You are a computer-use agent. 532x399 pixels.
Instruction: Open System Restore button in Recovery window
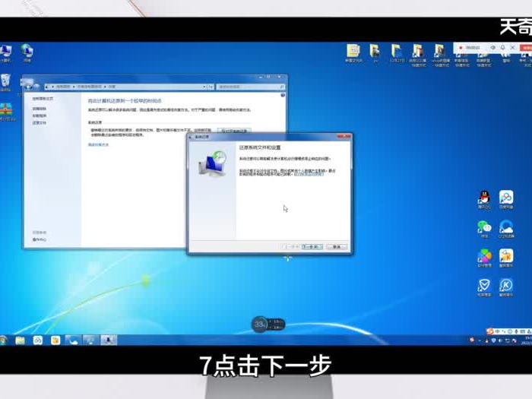pyautogui.click(x=234, y=131)
